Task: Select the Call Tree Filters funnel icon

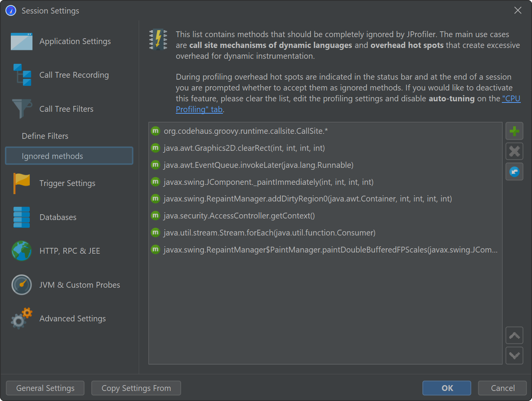Action: [x=22, y=109]
